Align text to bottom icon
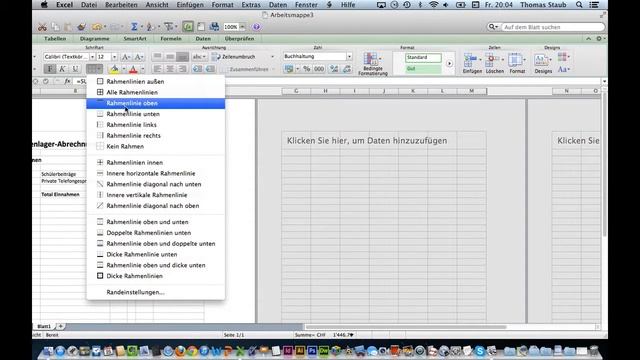 pos(182,56)
